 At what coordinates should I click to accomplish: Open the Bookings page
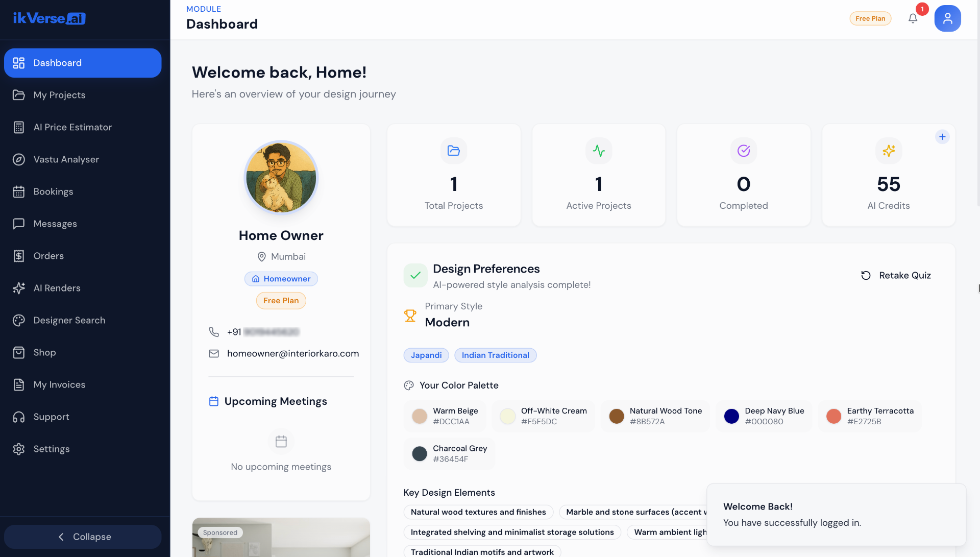pos(83,191)
